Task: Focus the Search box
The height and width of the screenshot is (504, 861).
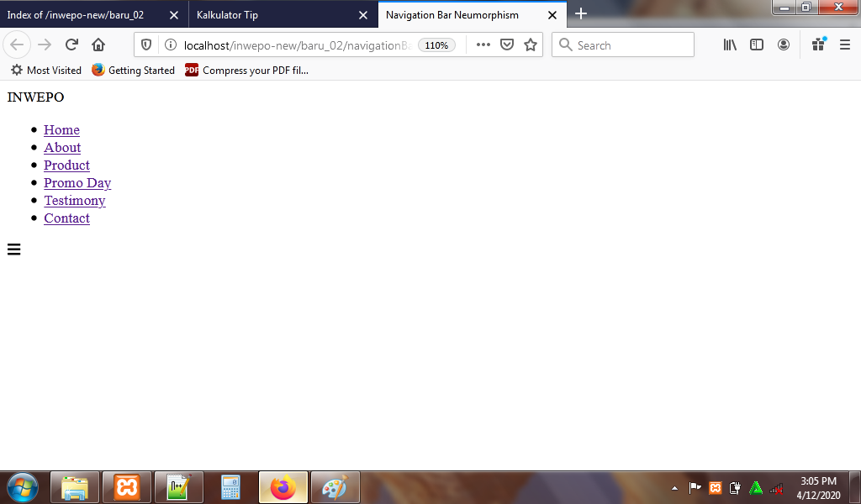Action: point(623,45)
